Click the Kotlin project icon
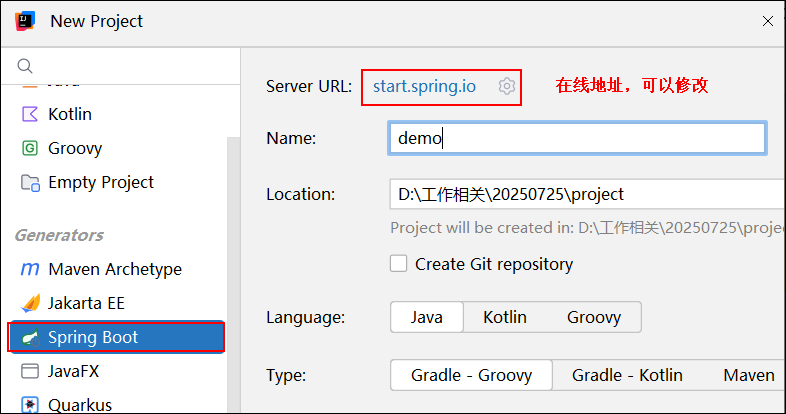 click(x=30, y=114)
